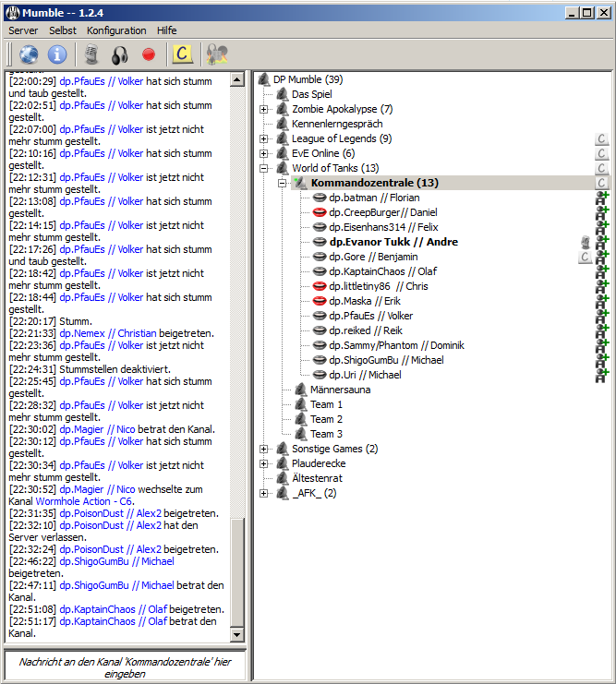Select user dp.KaptainChaos // Olaf in tree
This screenshot has width=616, height=684.
tap(383, 271)
